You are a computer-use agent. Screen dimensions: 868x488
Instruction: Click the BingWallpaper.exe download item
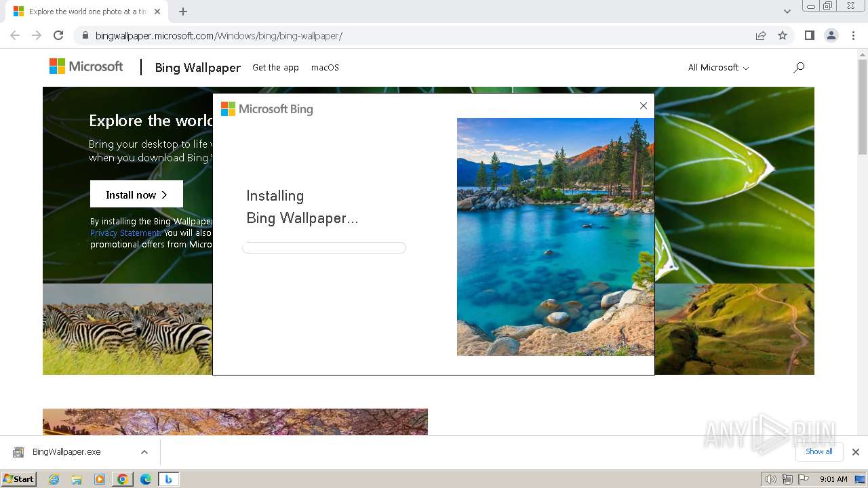click(x=66, y=452)
